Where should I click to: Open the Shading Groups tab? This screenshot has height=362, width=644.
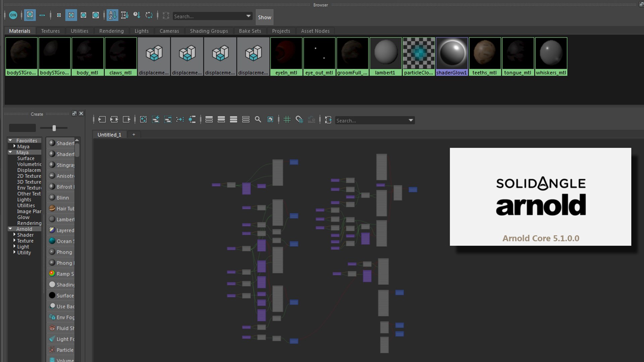click(209, 31)
